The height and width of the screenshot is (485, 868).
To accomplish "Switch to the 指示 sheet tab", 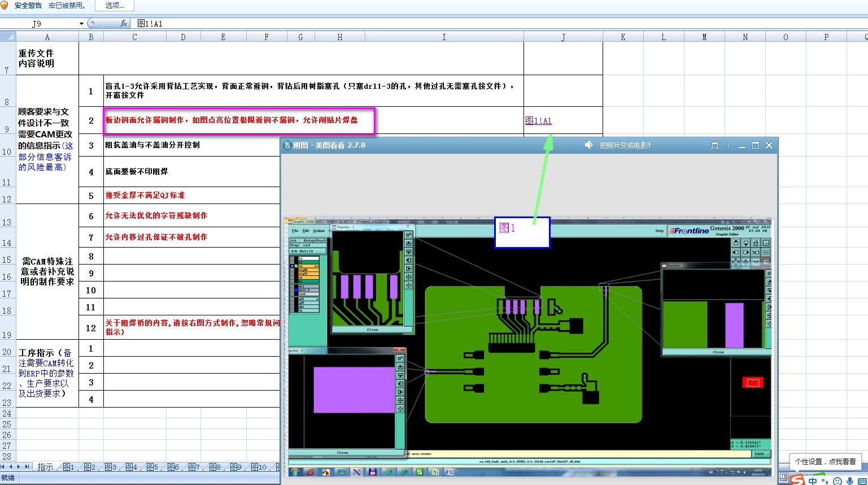I will pos(45,467).
